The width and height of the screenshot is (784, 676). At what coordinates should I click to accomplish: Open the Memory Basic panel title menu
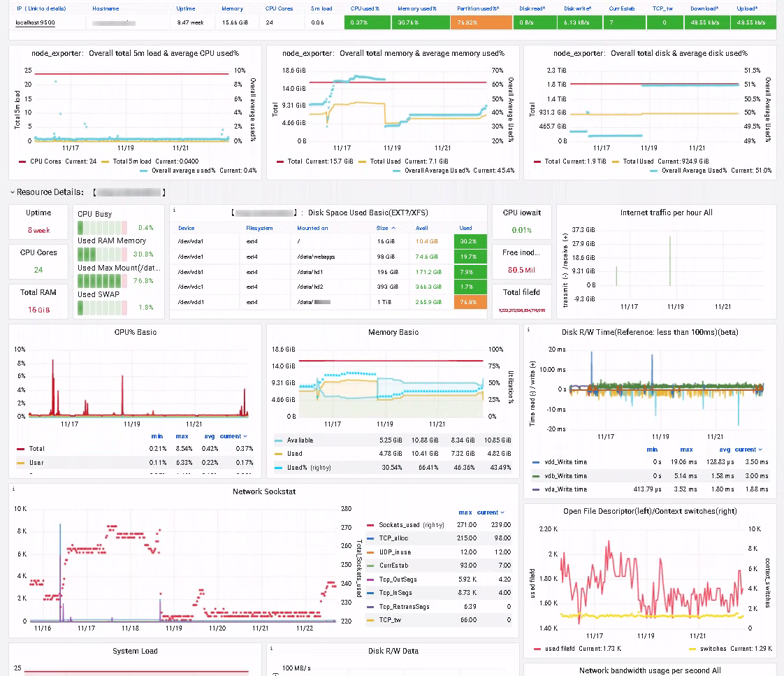click(x=393, y=332)
